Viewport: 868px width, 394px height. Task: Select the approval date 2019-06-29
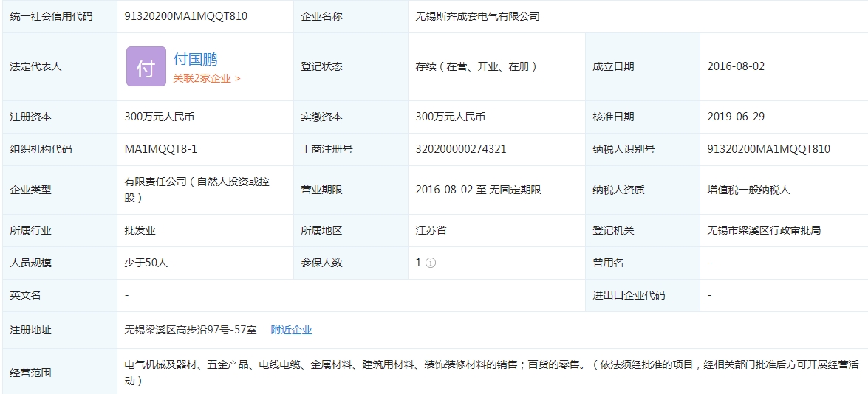click(x=736, y=117)
